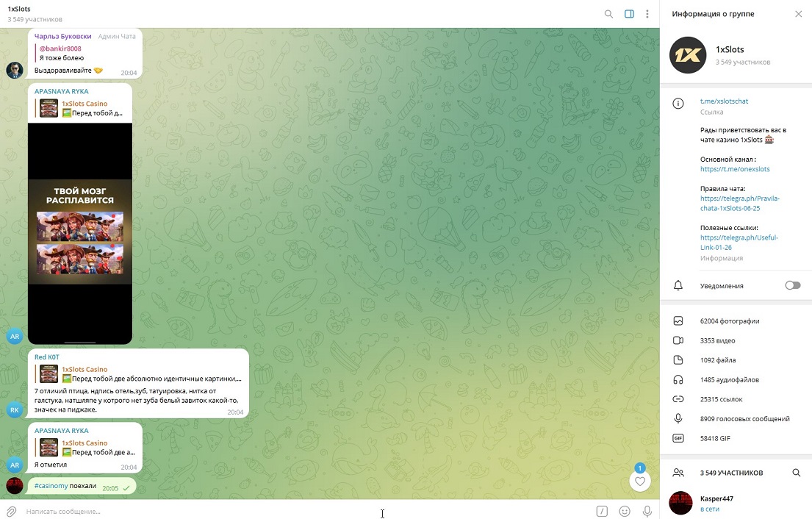812x519 pixels.
Task: Toggle the side panel layout icon
Action: click(x=629, y=14)
